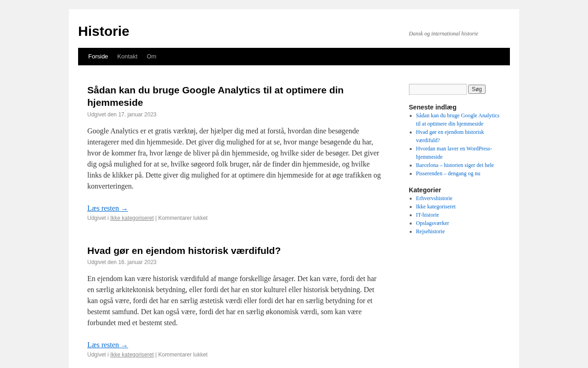
Task: Open the Forside menu item
Action: (x=98, y=57)
